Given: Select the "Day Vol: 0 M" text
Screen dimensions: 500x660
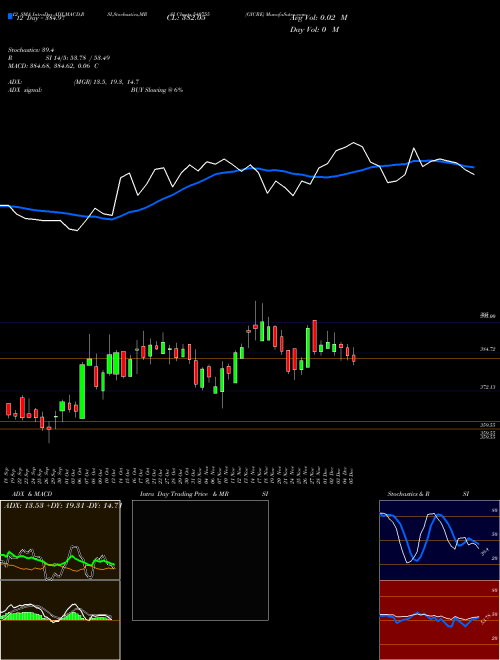Looking at the screenshot, I should [314, 30].
